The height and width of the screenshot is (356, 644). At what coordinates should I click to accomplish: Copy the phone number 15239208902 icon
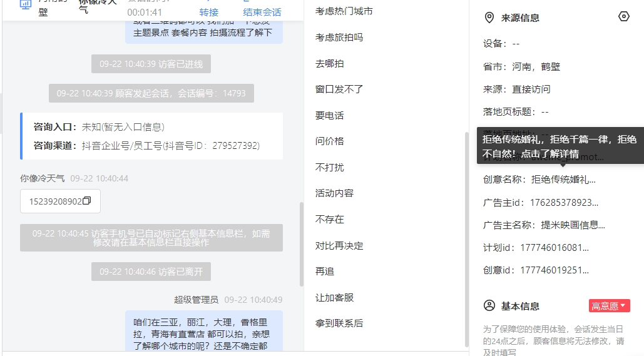(x=86, y=201)
